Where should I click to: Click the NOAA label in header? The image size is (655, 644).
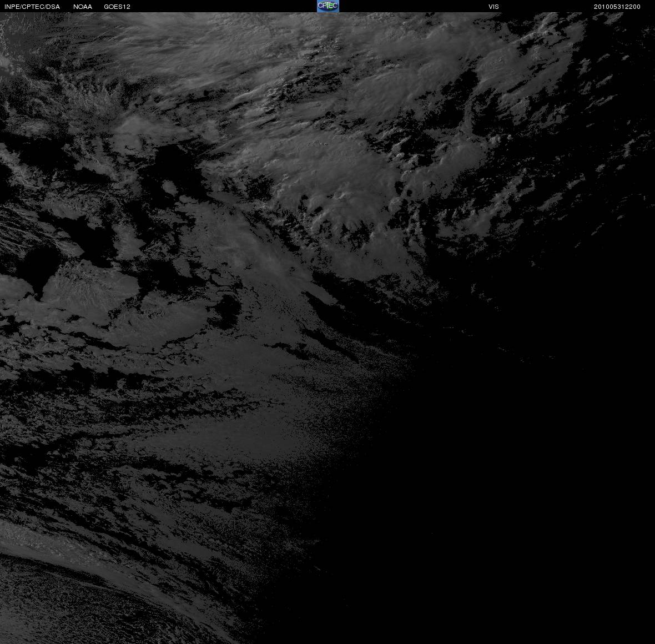[83, 7]
